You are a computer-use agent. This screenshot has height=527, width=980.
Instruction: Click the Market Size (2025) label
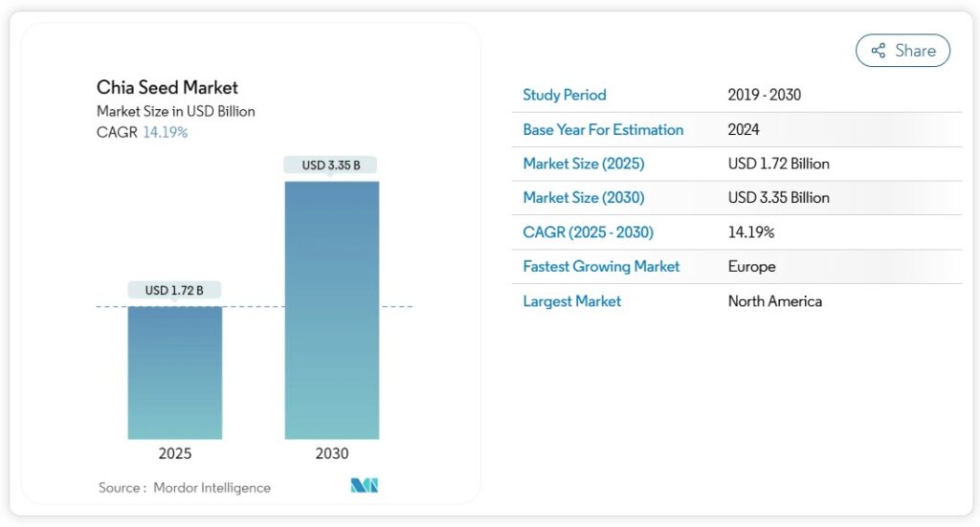[x=583, y=164]
